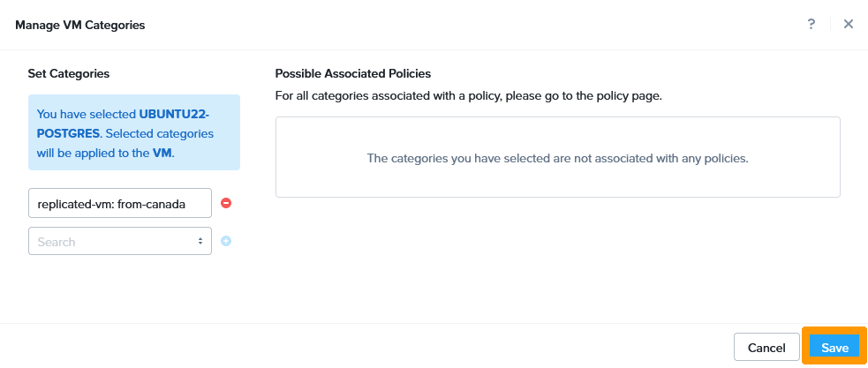Click the arrows on the Search combo box
The width and height of the screenshot is (868, 368).
coord(200,242)
